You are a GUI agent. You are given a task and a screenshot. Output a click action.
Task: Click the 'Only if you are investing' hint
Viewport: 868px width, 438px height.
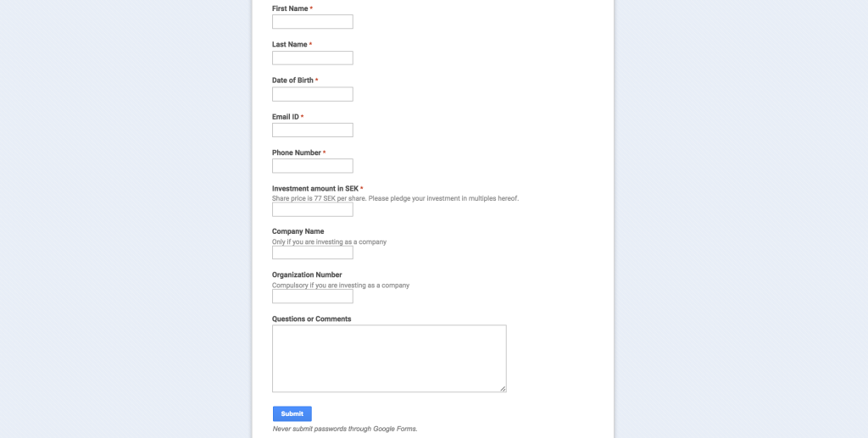click(329, 241)
